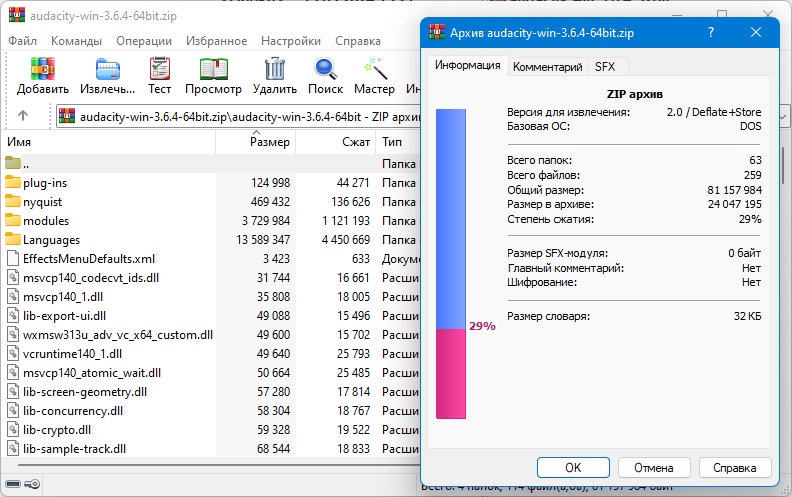Image resolution: width=792 pixels, height=497 pixels.
Task: Click the Извлечь toolbar icon
Action: coord(108,69)
